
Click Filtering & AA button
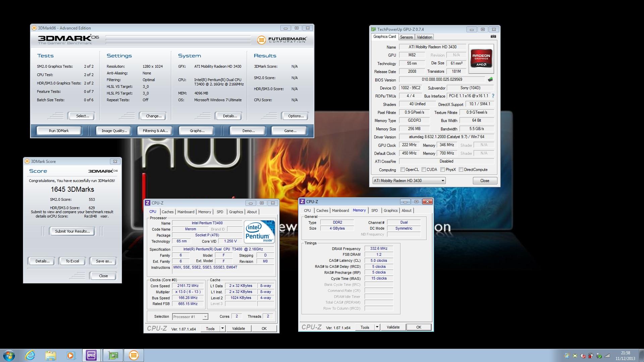(155, 131)
